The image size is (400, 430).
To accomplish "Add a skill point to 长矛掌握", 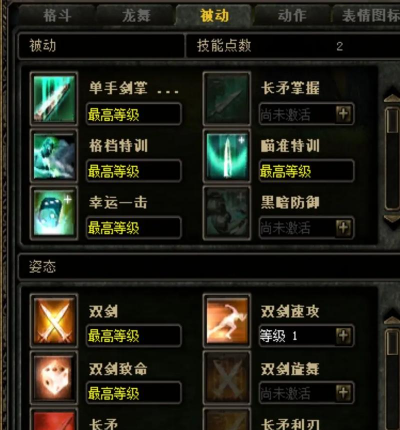I will click(344, 114).
